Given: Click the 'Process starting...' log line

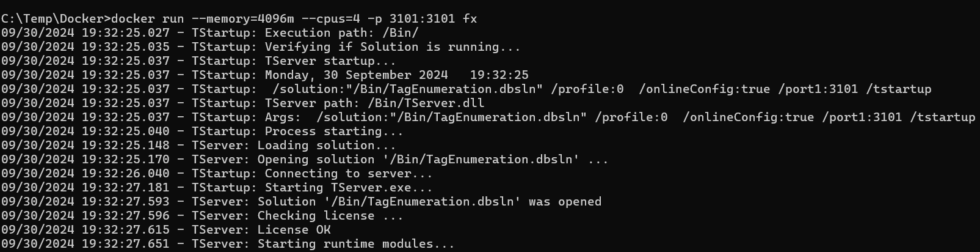Looking at the screenshot, I should click(x=202, y=132).
